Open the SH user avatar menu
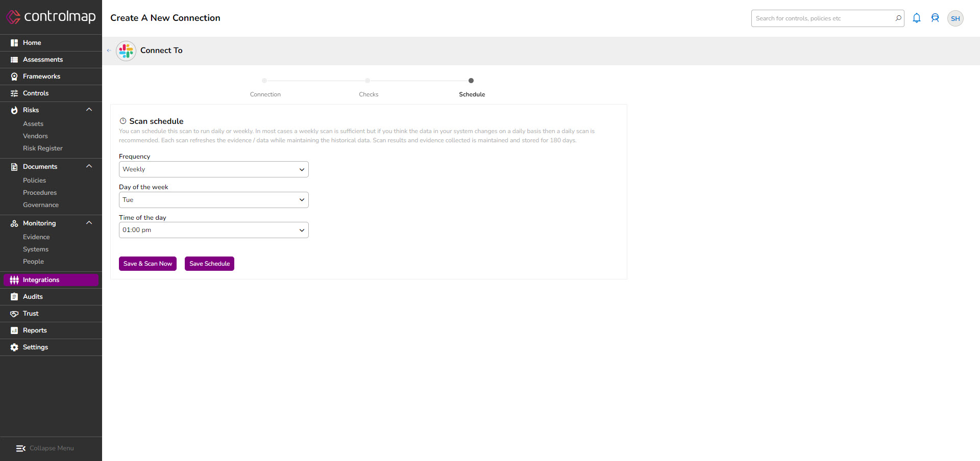 tap(955, 18)
